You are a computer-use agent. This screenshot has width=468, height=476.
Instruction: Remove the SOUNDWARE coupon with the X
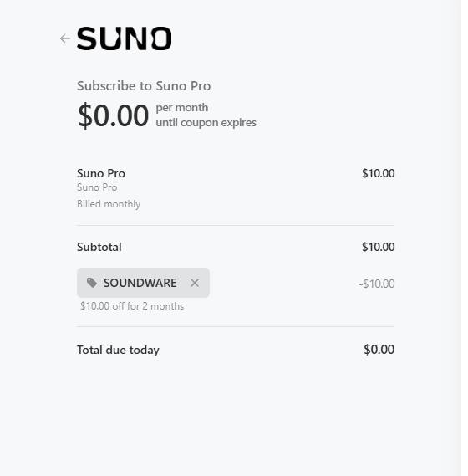click(195, 283)
